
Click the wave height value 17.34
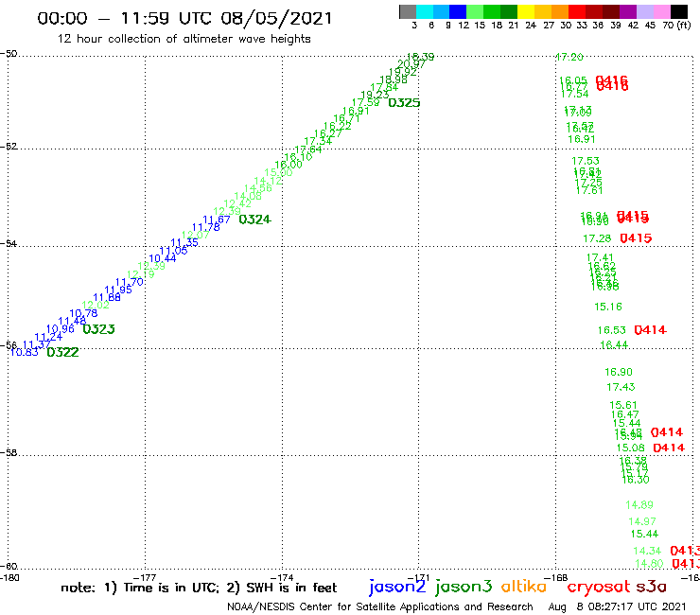[x=318, y=141]
